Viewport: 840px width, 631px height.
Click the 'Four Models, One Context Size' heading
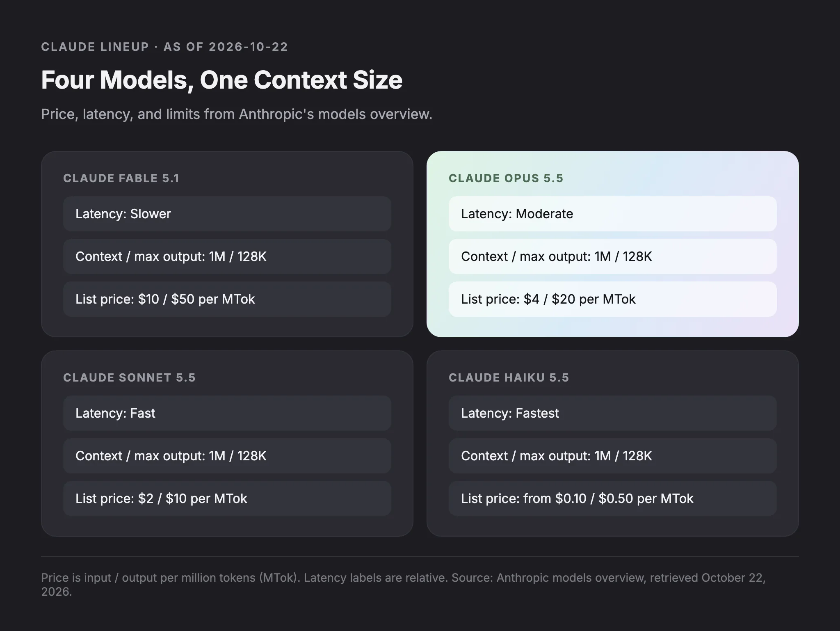[x=221, y=80]
